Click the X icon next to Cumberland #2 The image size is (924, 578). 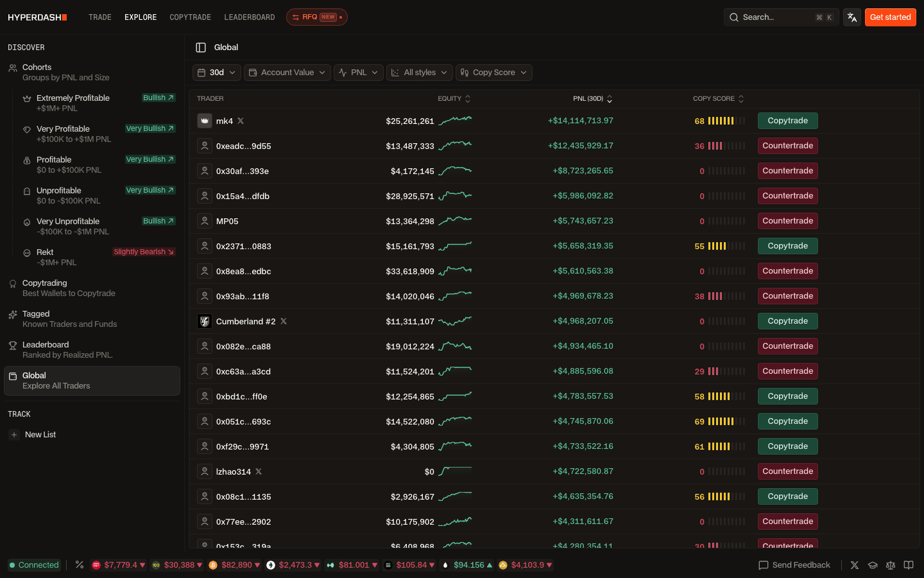(x=284, y=321)
